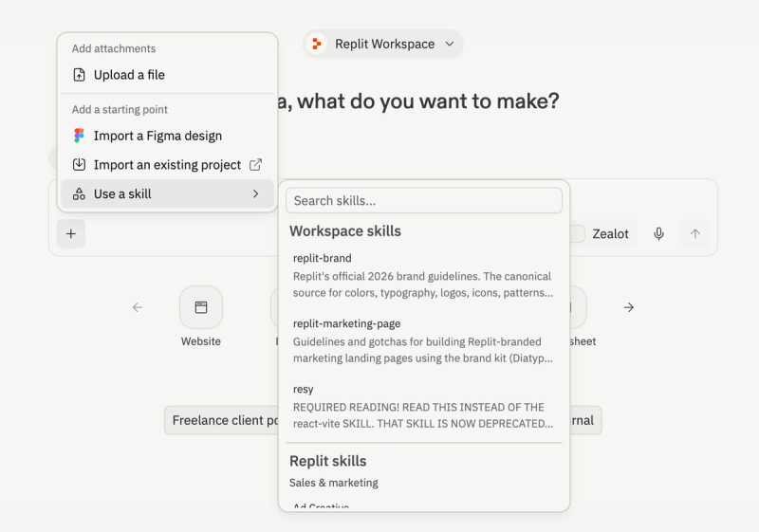Click the external link icon beside Import project
759x532 pixels.
pyautogui.click(x=255, y=165)
